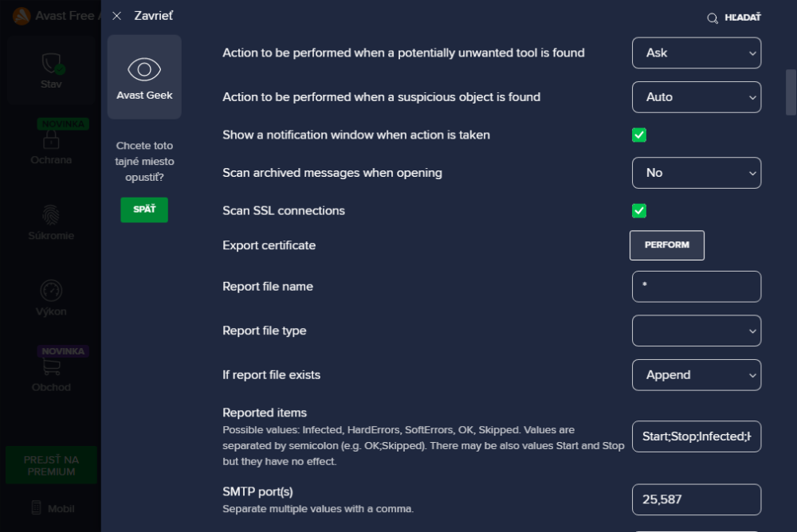Open the Ochrana padlock icon
797x532 pixels.
click(51, 140)
